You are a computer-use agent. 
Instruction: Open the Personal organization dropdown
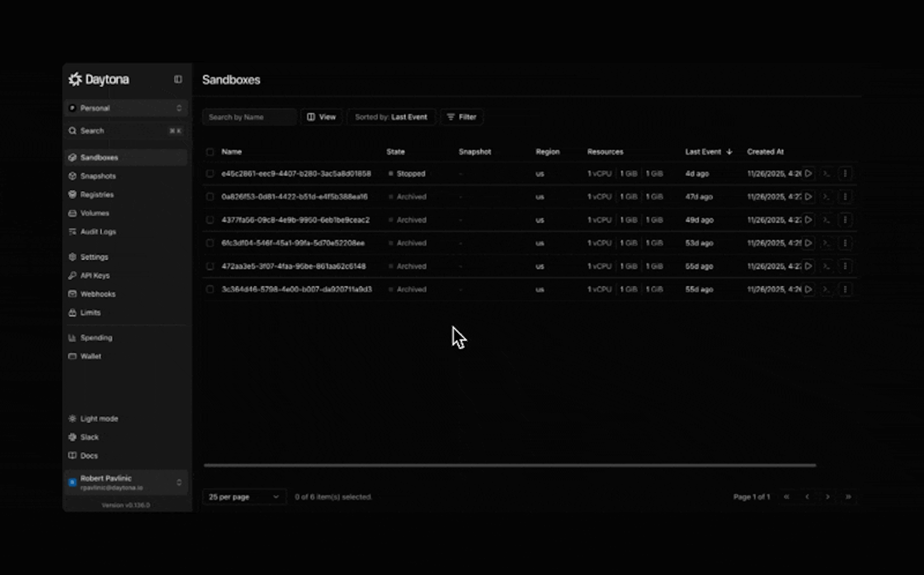point(126,108)
